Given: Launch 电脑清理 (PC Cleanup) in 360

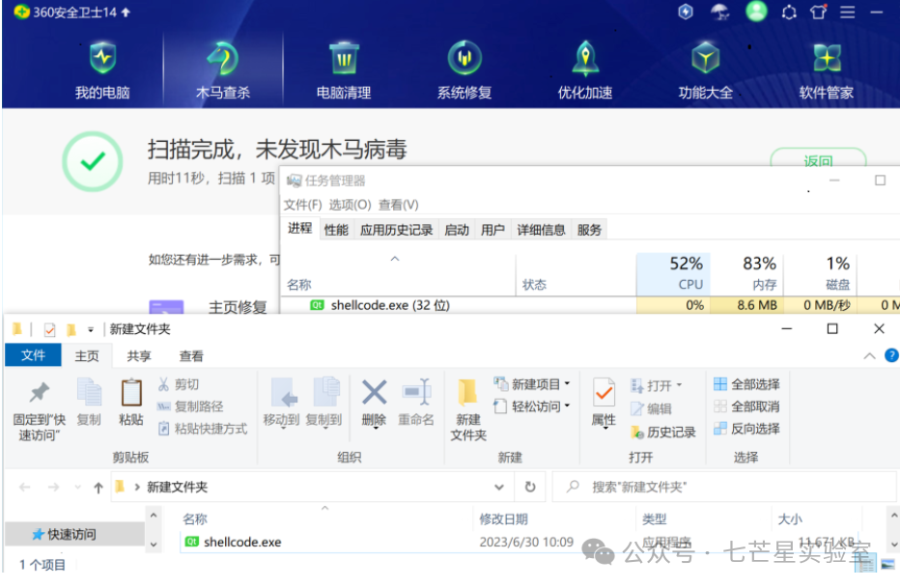Looking at the screenshot, I should click(x=344, y=68).
